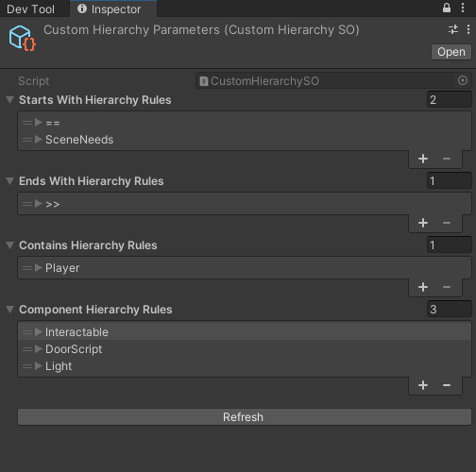476x472 pixels.
Task: Select the Inspector tab
Action: (113, 9)
